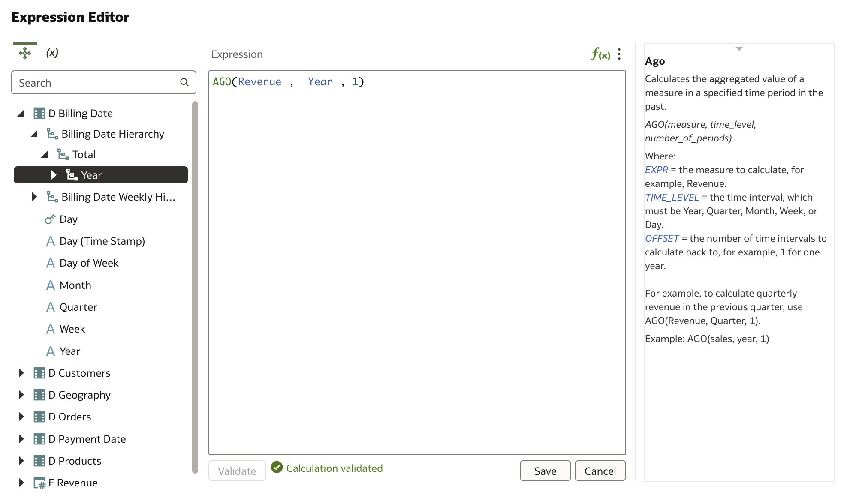Click the Billing Date Weekly Hierarchy icon
850x504 pixels.
point(52,197)
